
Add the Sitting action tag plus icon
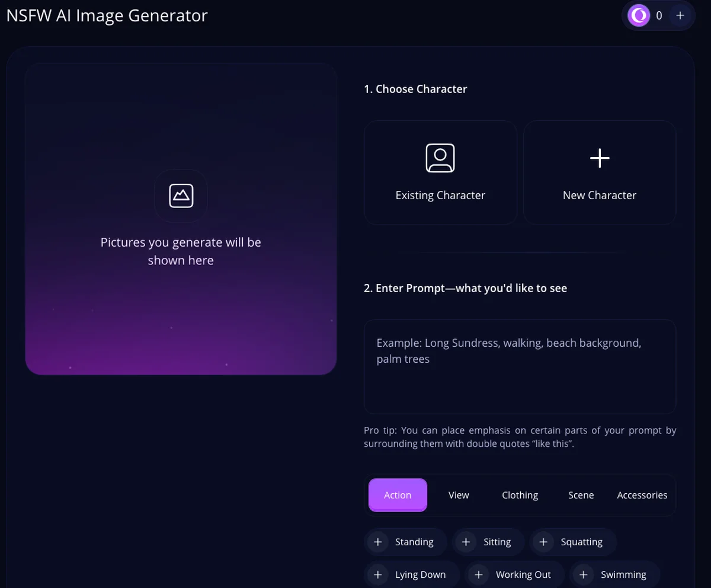(466, 542)
